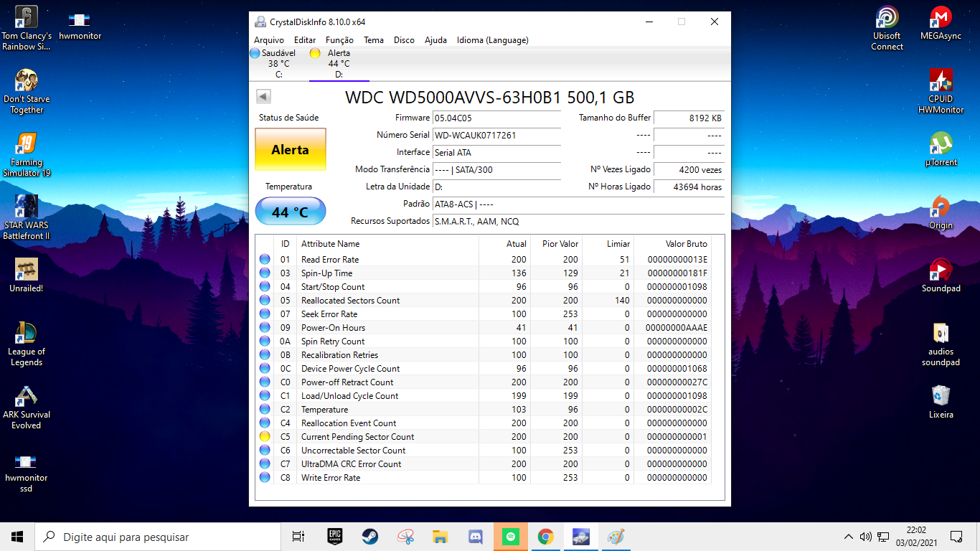Click the Windows search box
The image size is (980, 551).
(158, 537)
